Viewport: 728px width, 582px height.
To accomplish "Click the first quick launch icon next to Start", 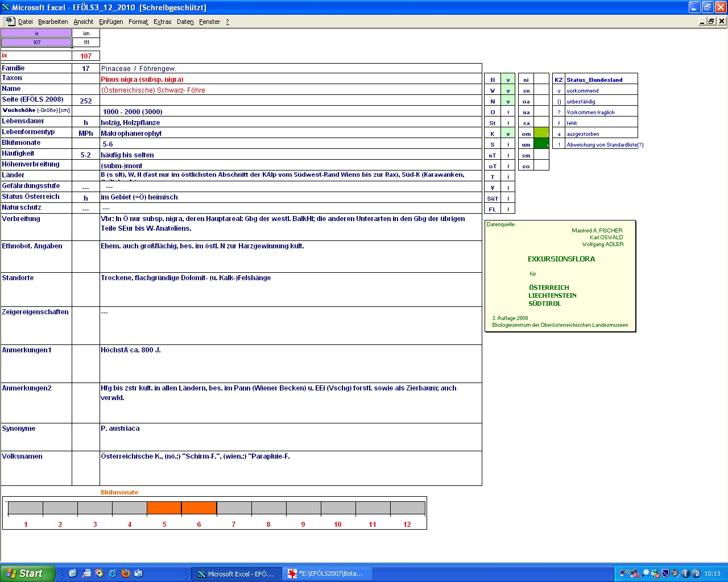I will (x=73, y=573).
